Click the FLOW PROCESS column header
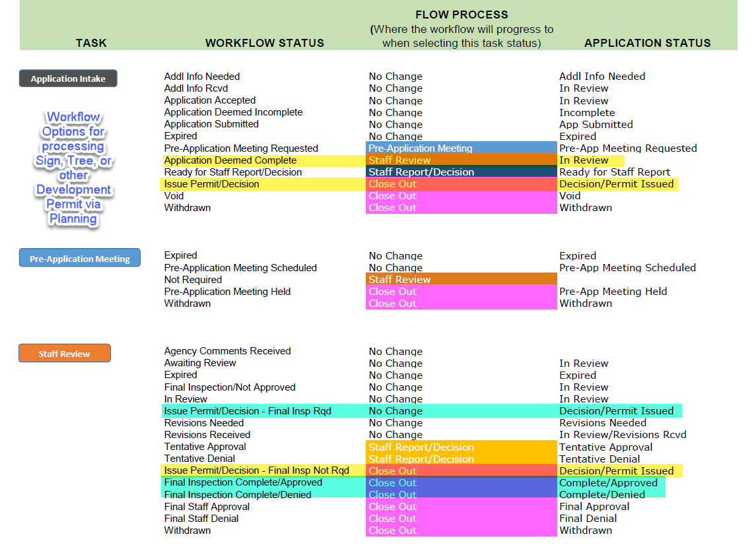Viewport: 756px width, 547px height. coord(462,15)
